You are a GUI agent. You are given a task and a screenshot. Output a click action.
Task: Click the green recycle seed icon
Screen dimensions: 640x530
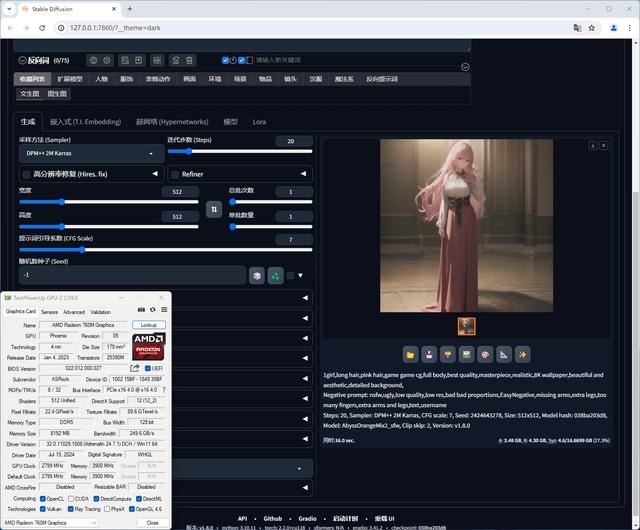(x=275, y=275)
